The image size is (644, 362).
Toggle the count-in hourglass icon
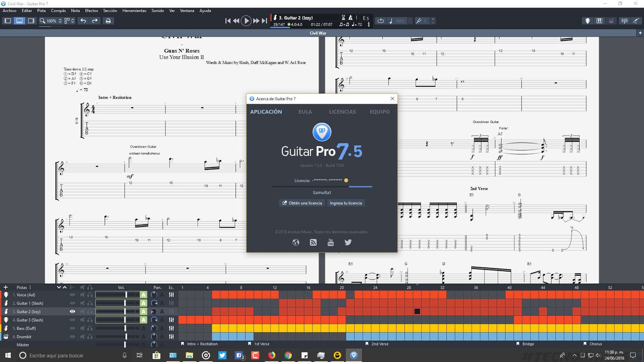(x=343, y=18)
